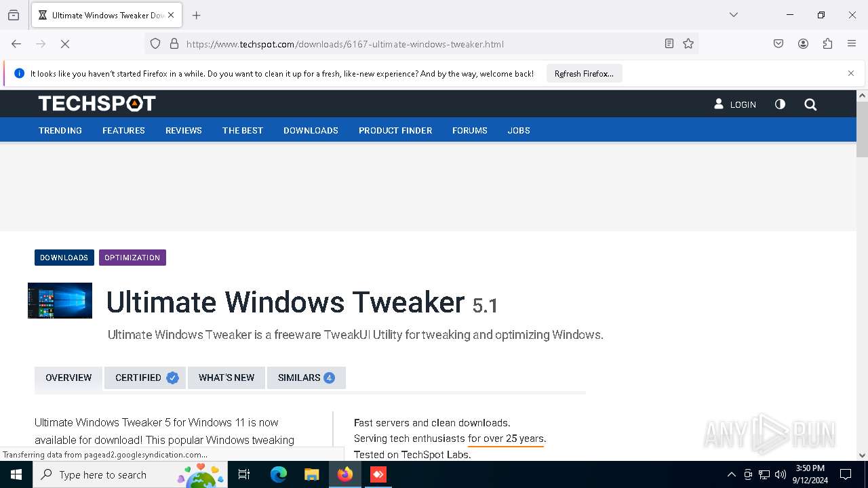
Task: Open Windows notification center
Action: click(x=846, y=474)
